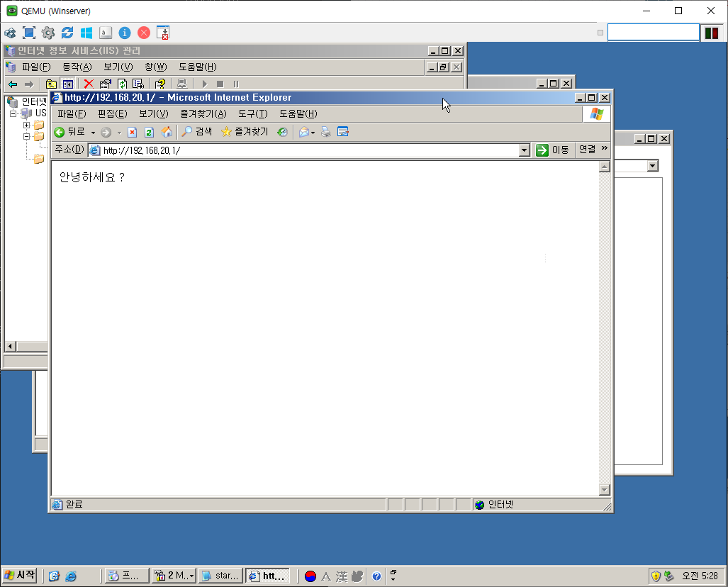
Task: Open dropdown in background window at right
Action: [653, 166]
